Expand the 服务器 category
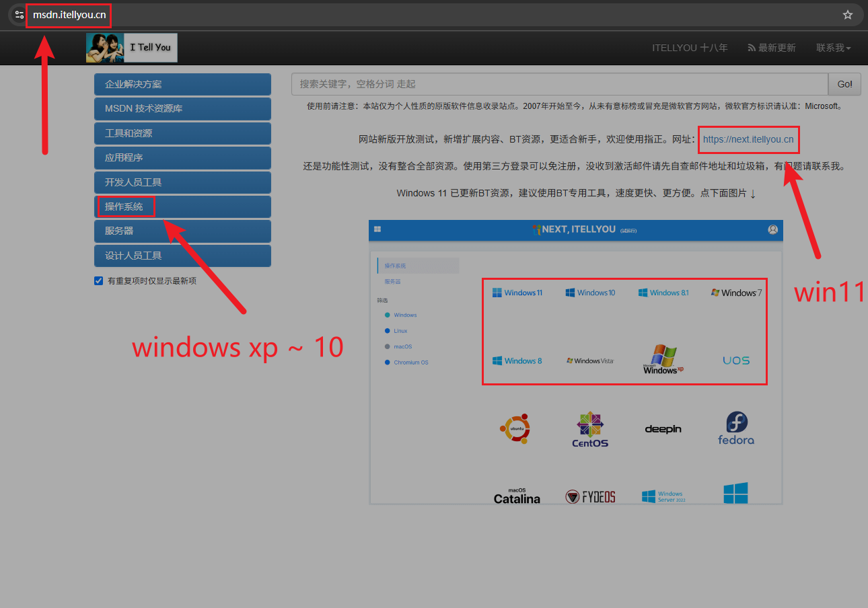Image resolution: width=868 pixels, height=608 pixels. click(182, 231)
